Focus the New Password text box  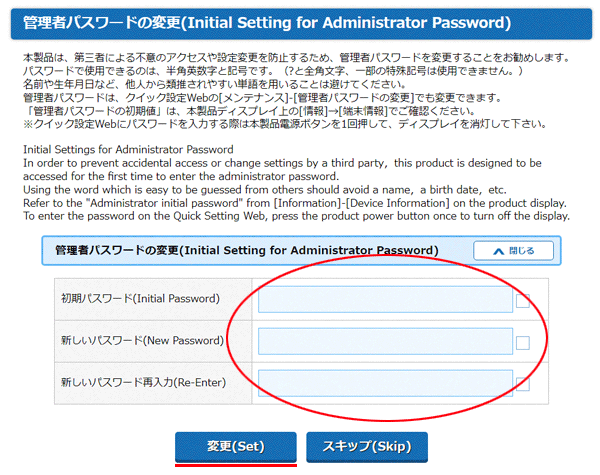click(x=385, y=341)
